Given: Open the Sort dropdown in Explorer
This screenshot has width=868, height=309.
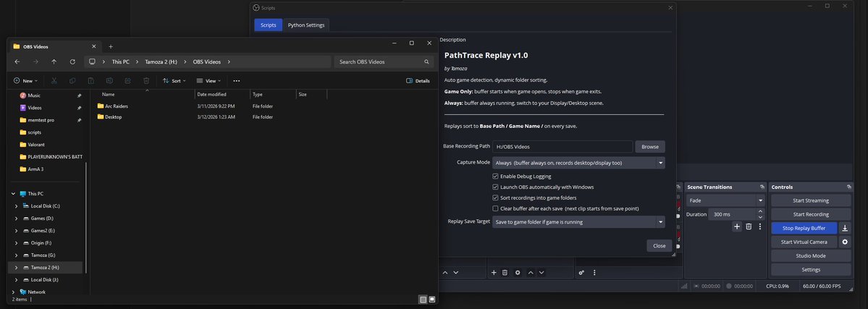Looking at the screenshot, I should tap(174, 81).
